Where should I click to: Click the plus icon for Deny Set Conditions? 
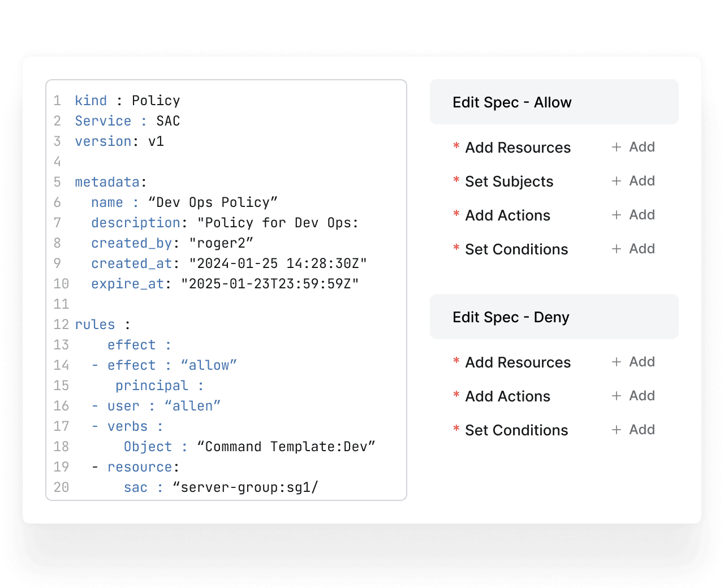617,430
